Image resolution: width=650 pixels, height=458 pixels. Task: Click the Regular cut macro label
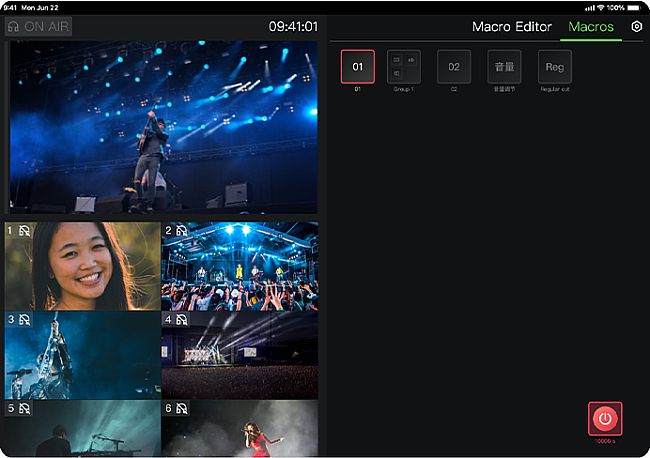555,89
